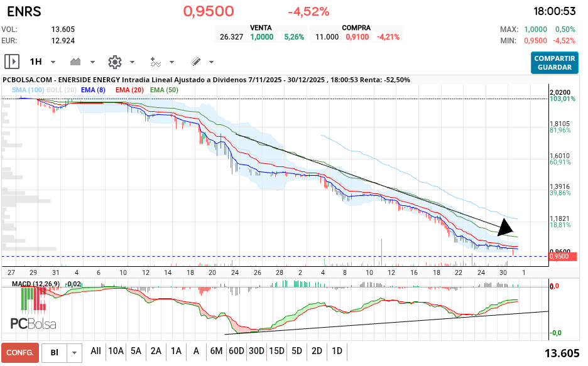Open the CONFG. configuration button

tap(19, 352)
